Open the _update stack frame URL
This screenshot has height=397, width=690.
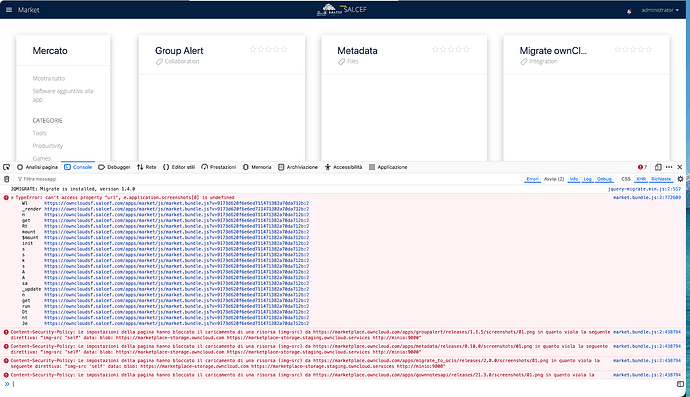[176, 289]
